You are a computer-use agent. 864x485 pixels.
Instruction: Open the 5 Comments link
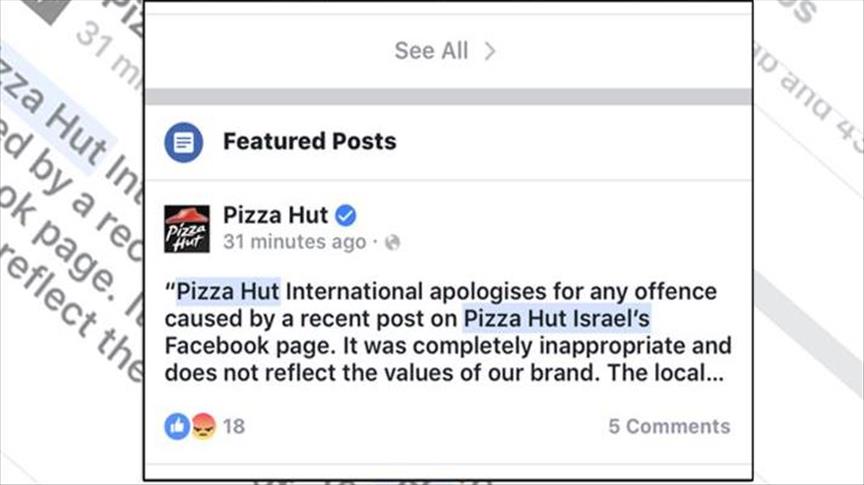669,426
